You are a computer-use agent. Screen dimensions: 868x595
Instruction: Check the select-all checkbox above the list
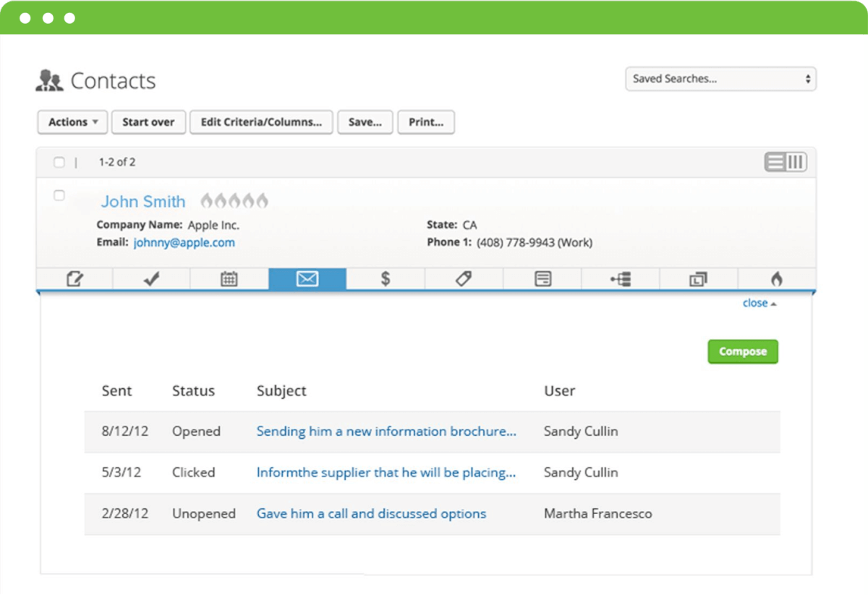59,162
